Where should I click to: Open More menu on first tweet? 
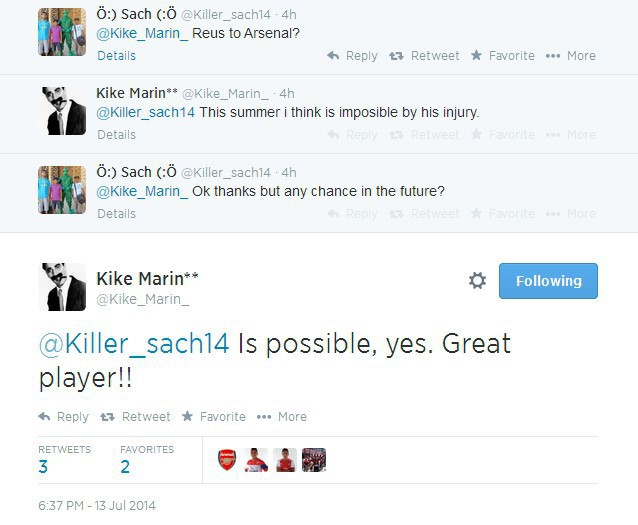(x=571, y=56)
